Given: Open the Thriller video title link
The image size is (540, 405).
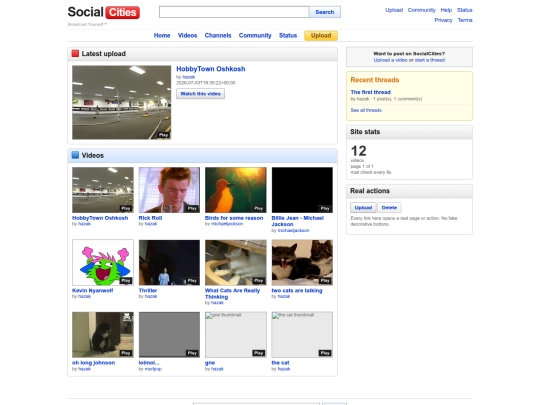Looking at the screenshot, I should click(x=148, y=290).
